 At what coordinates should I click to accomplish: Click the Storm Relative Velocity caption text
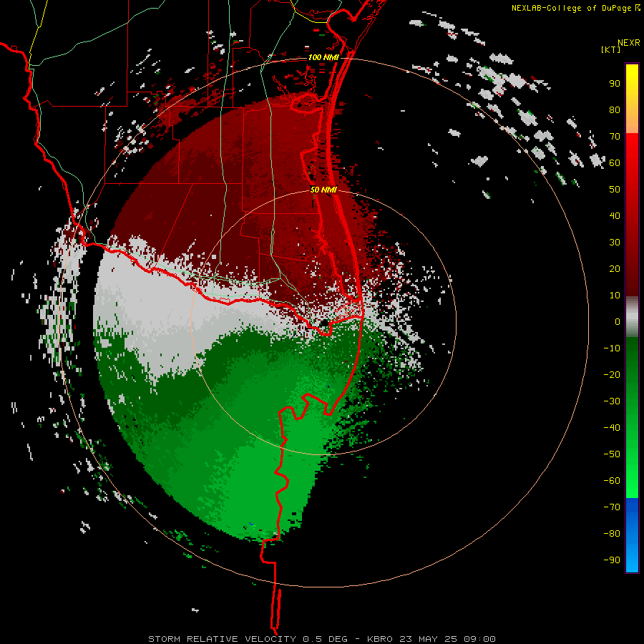click(321, 639)
